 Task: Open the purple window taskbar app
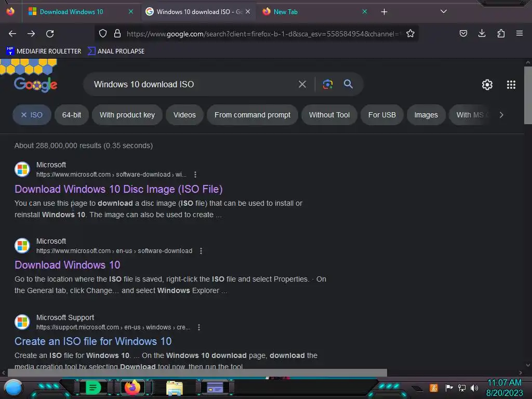215,388
